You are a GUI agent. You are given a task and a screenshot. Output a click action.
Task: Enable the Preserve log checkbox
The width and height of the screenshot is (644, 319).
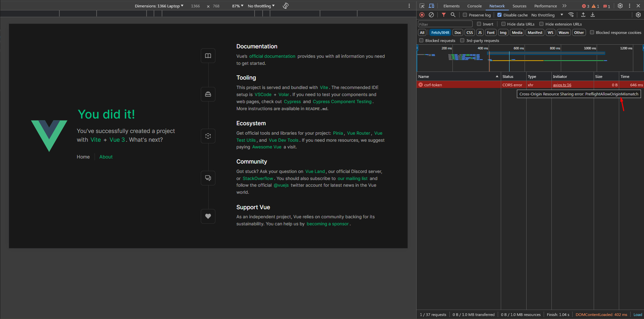465,15
